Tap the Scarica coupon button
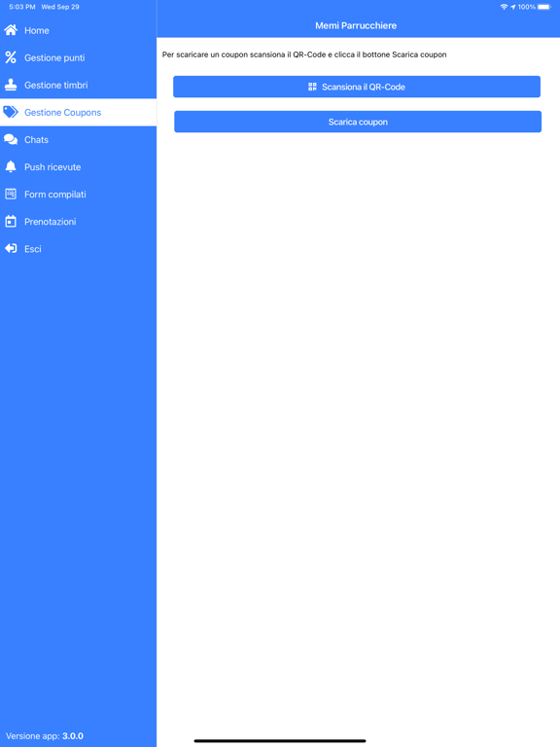The image size is (560, 747). coord(358,122)
